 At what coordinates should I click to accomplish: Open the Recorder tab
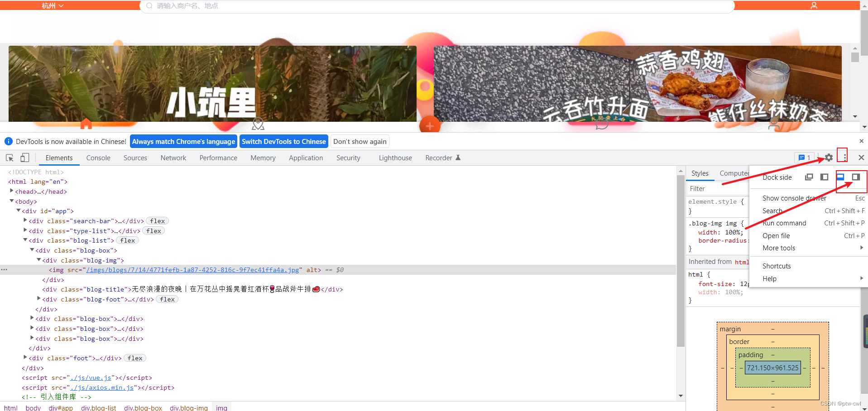click(442, 158)
